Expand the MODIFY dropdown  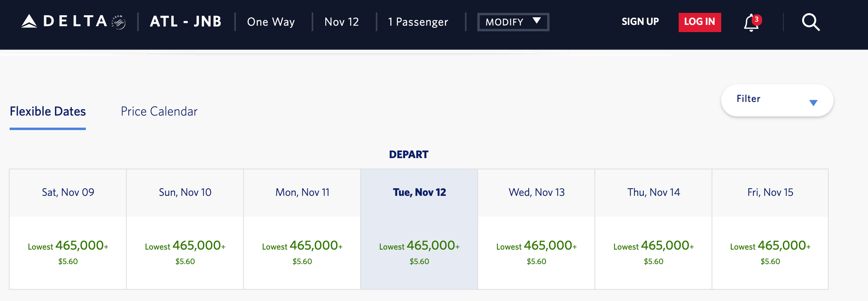513,22
